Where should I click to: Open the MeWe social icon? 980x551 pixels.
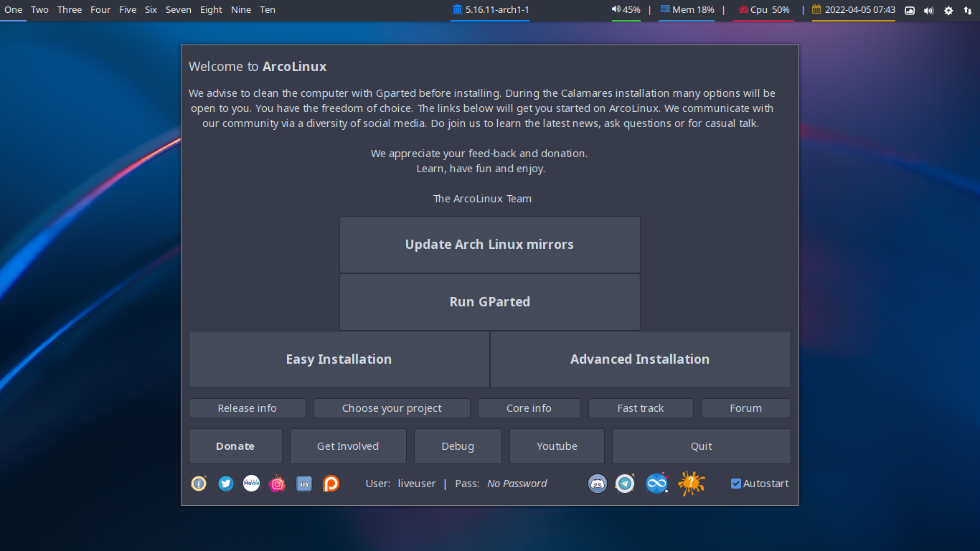pyautogui.click(x=251, y=484)
